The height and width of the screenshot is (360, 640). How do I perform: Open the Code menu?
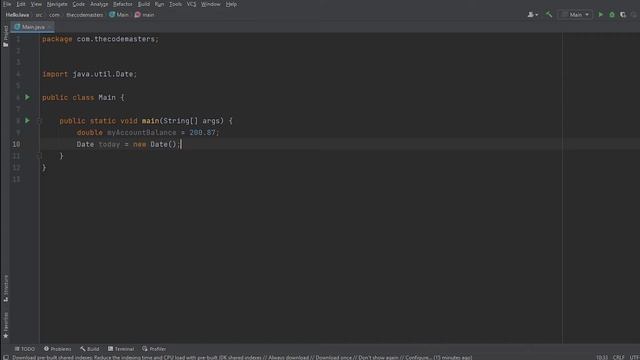pyautogui.click(x=79, y=4)
